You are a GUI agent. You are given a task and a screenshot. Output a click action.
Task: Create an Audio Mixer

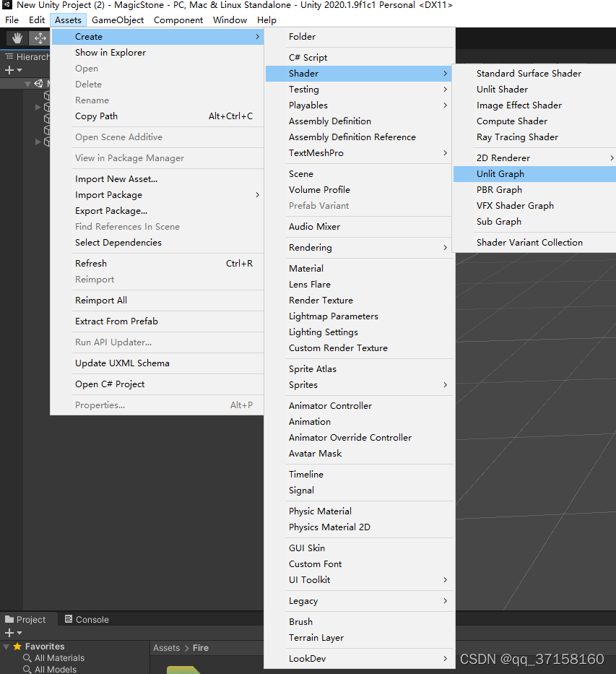pyautogui.click(x=359, y=227)
